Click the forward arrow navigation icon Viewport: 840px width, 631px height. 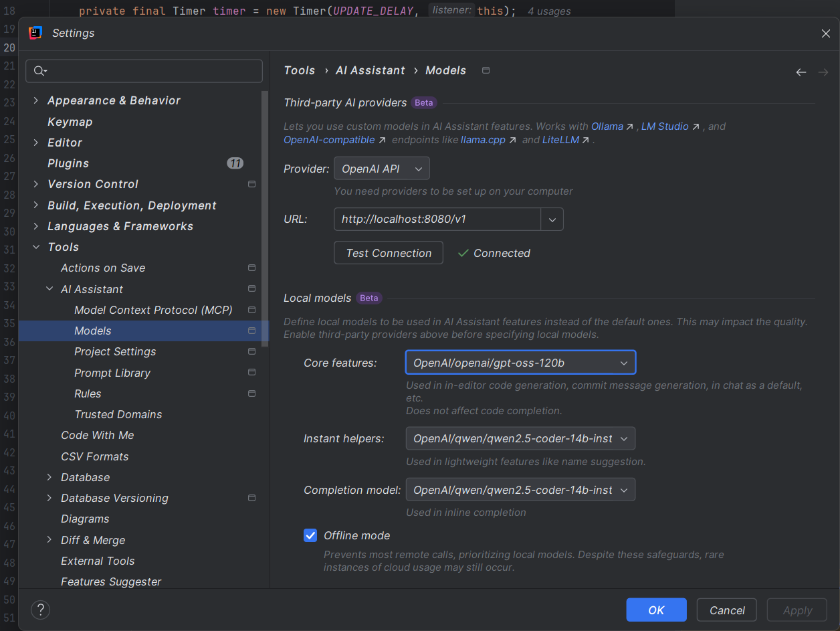tap(823, 72)
